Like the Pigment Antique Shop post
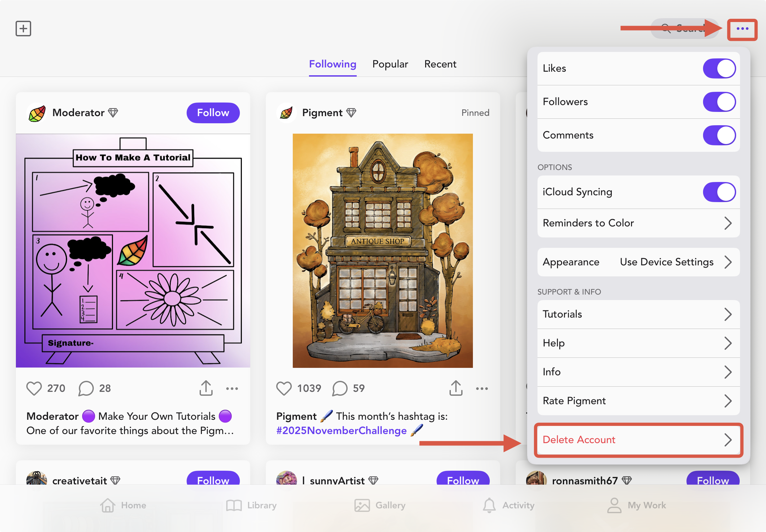Viewport: 766px width, 532px height. 284,388
